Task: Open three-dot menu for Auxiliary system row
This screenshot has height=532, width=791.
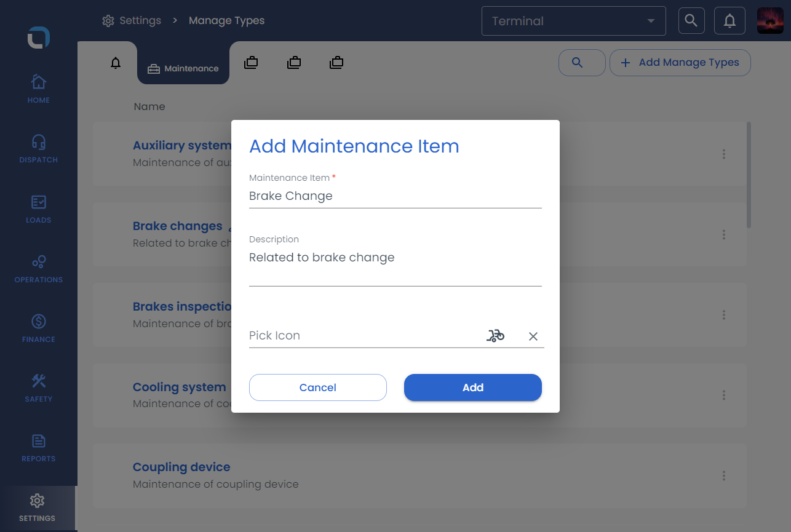Action: (x=724, y=154)
